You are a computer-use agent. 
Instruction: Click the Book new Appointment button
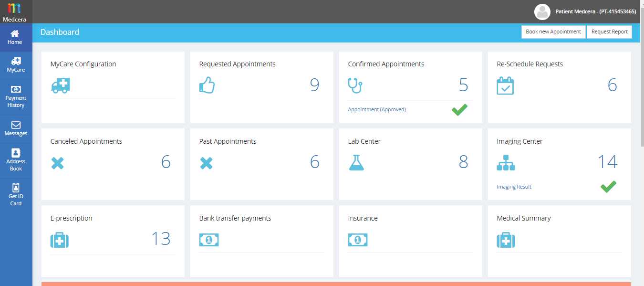tap(553, 32)
